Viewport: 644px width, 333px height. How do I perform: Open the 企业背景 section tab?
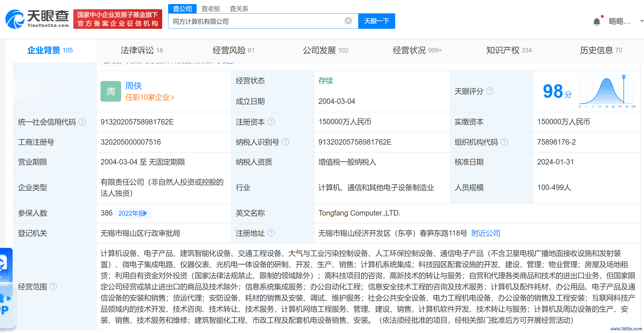pos(50,50)
